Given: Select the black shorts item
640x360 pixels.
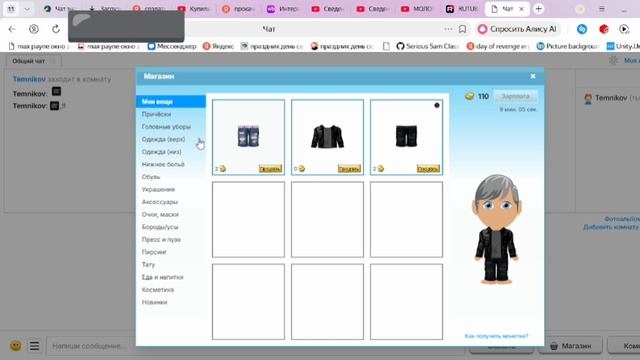Looking at the screenshot, I should (x=406, y=136).
